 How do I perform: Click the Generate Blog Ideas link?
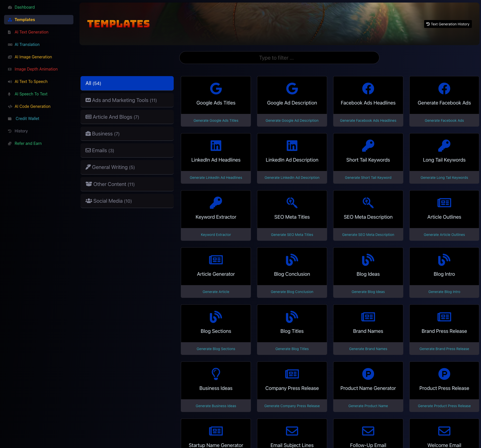tap(368, 292)
